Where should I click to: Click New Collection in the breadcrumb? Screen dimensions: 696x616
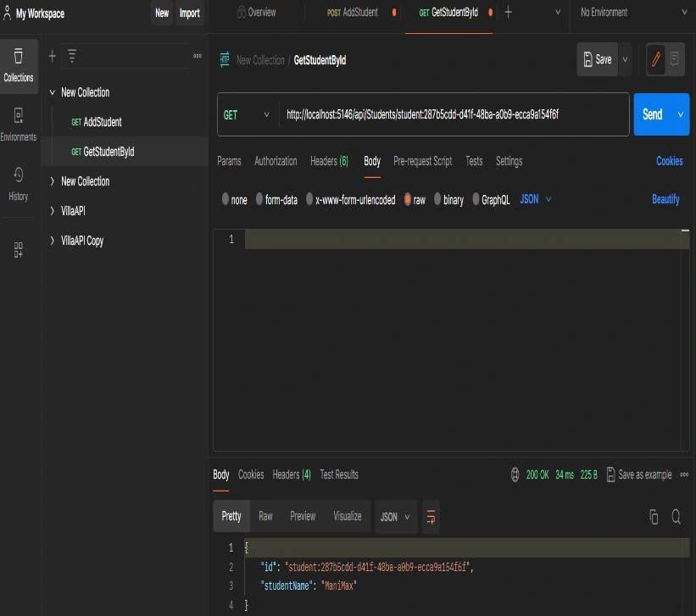pos(260,60)
